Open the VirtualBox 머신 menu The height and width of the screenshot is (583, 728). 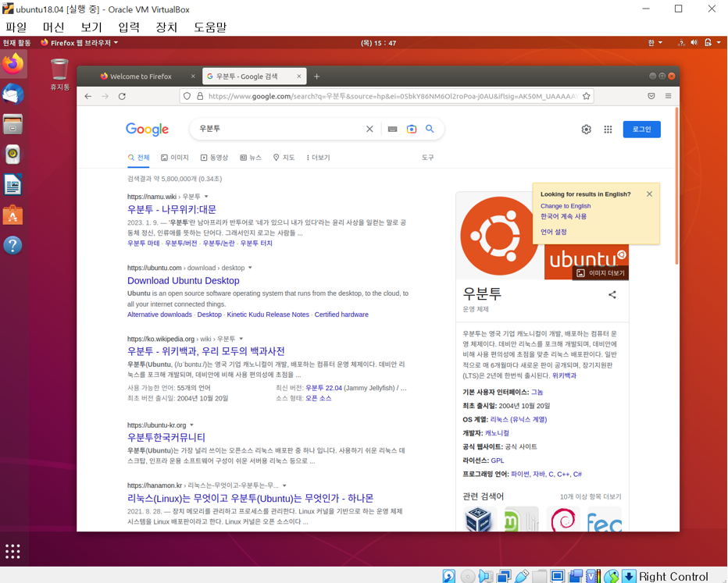(x=53, y=27)
